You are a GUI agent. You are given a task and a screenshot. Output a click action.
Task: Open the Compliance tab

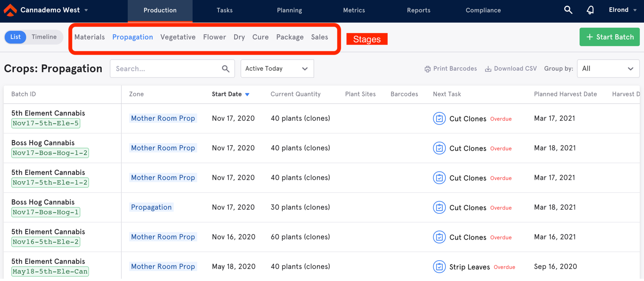click(x=483, y=10)
